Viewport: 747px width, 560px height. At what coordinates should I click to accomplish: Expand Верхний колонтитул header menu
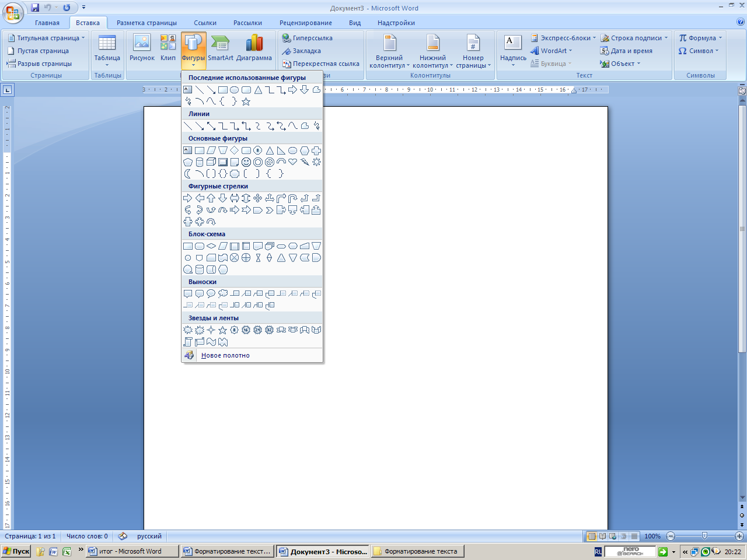pyautogui.click(x=389, y=51)
